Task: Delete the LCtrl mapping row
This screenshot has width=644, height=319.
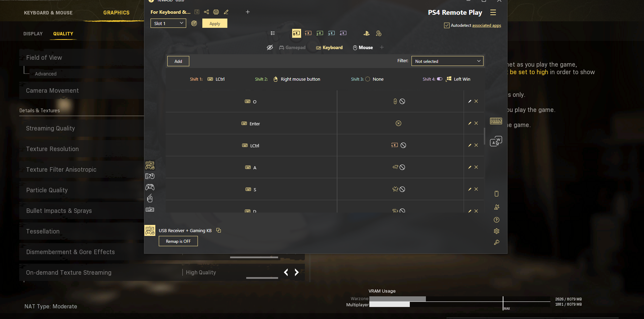Action: pyautogui.click(x=476, y=145)
